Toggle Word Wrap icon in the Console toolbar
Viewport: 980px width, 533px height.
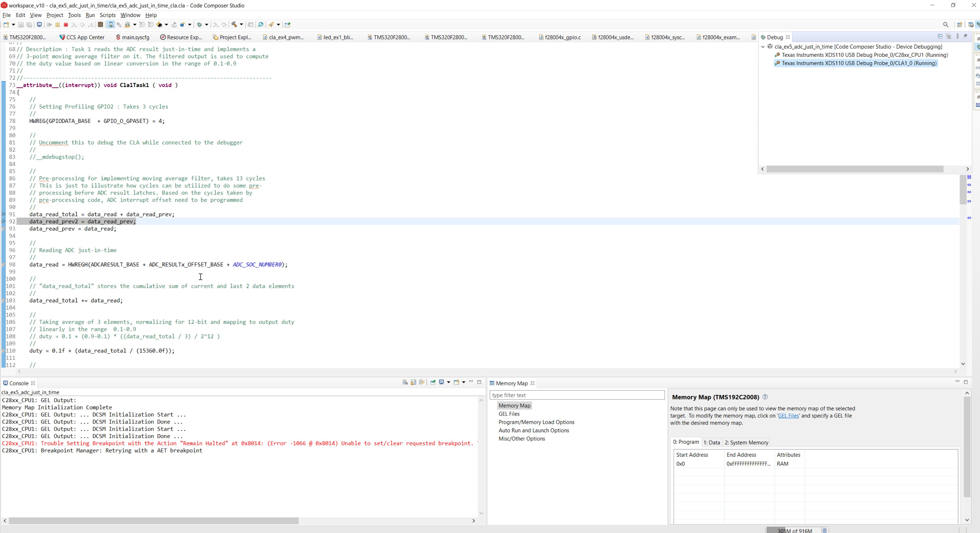[x=422, y=382]
